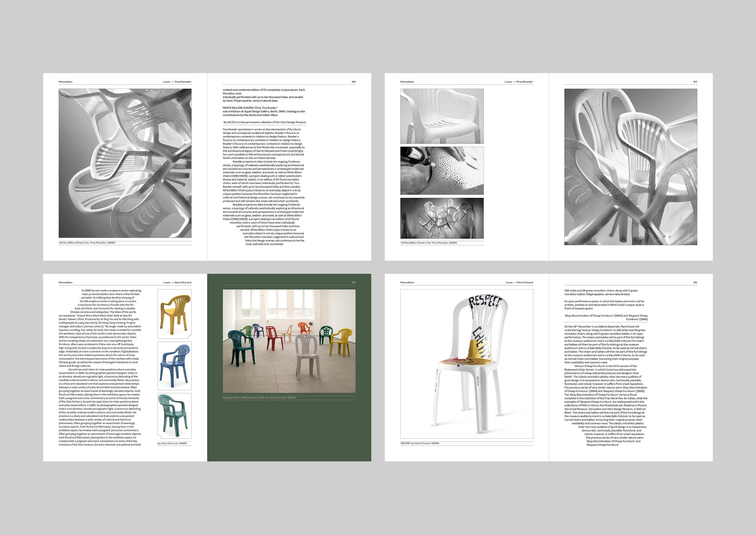This screenshot has width=756, height=535.
Task: Click the yellow chair photo by Sam Durant
Action: (174, 314)
